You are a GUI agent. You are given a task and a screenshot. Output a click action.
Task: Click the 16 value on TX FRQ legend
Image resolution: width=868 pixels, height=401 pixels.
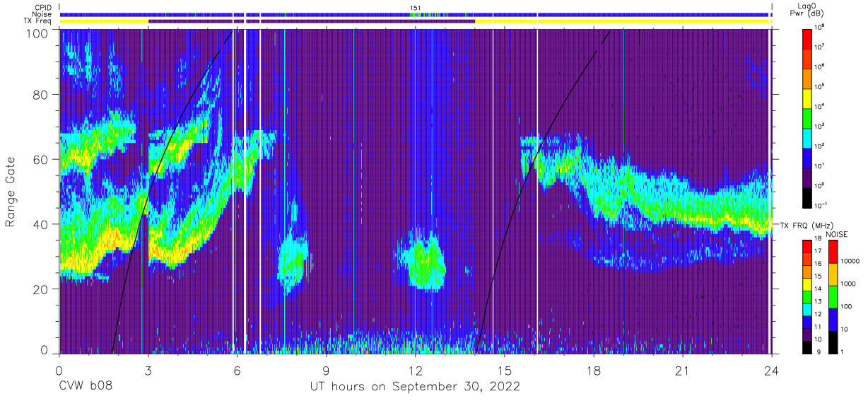point(819,264)
